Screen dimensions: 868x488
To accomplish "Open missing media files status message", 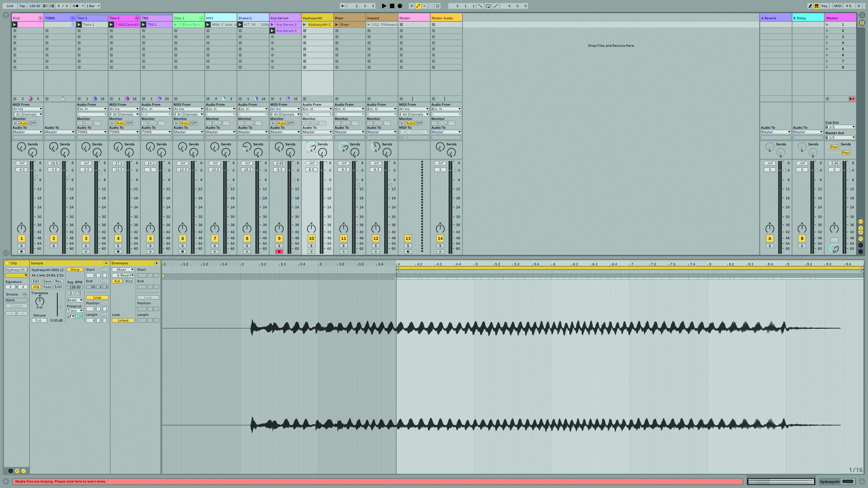I will point(377,481).
